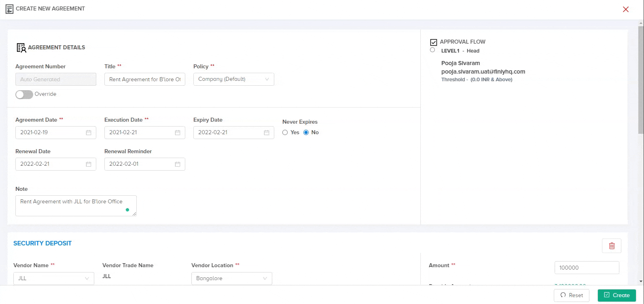Click the Renewal Date field 2022-02-21
Image resolution: width=644 pixels, height=304 pixels.
tap(56, 164)
